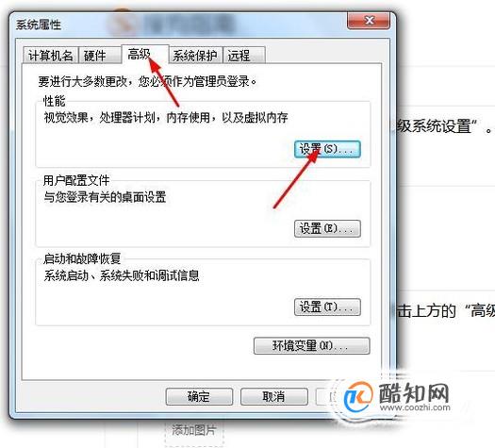The width and height of the screenshot is (495, 448).
Task: Open performance 设置(S) button
Action: click(327, 149)
